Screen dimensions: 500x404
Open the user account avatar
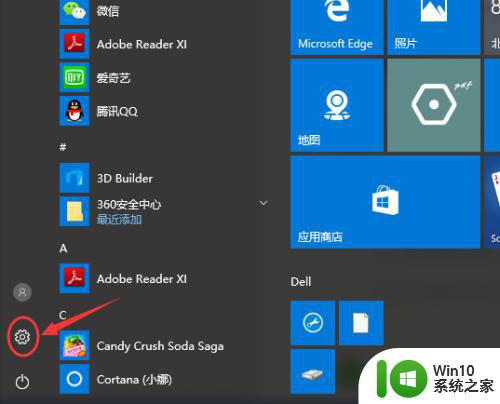click(x=22, y=292)
